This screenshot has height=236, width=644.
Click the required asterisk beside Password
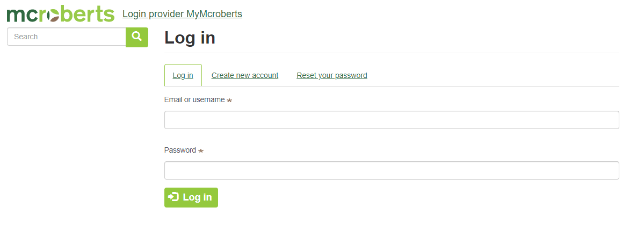click(201, 151)
